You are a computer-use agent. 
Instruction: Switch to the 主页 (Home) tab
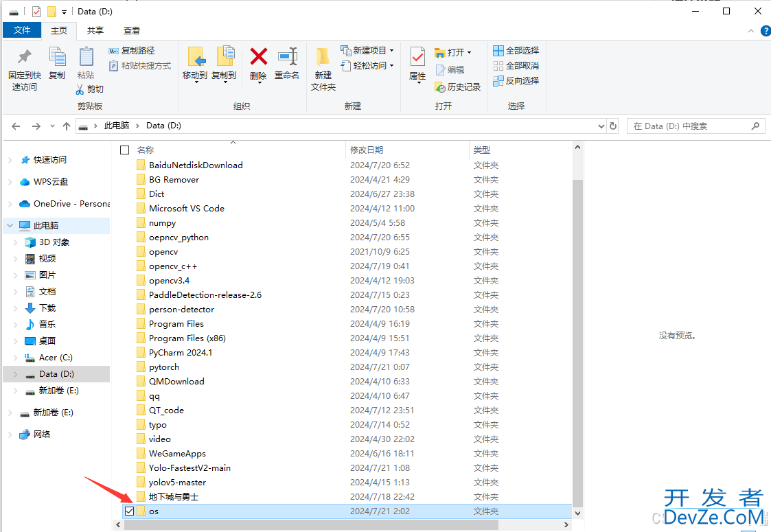[59, 30]
